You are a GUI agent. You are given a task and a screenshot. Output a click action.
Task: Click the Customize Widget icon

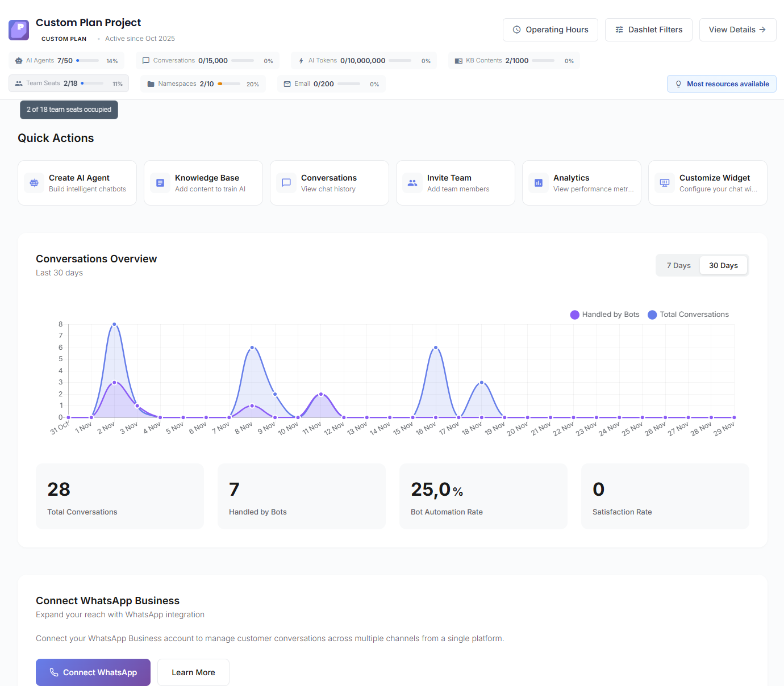[664, 183]
